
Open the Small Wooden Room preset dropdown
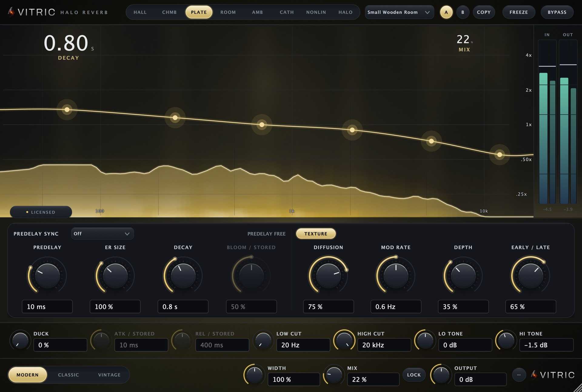(399, 12)
